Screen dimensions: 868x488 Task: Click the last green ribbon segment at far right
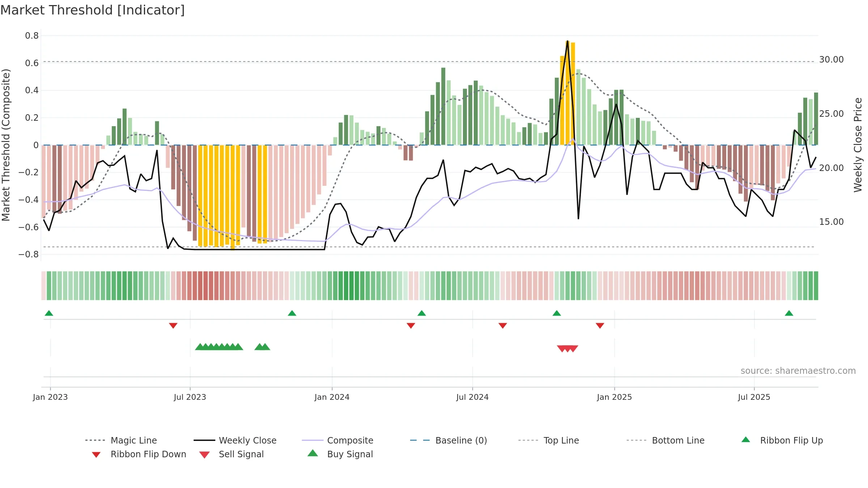pos(816,286)
